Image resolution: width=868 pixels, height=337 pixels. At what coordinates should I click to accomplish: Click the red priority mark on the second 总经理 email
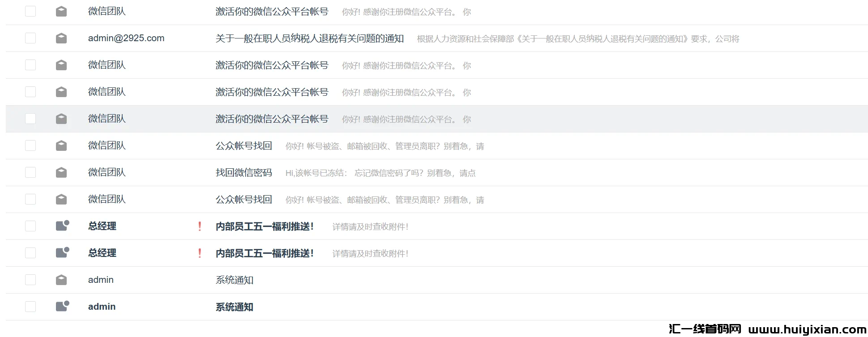[x=200, y=253]
